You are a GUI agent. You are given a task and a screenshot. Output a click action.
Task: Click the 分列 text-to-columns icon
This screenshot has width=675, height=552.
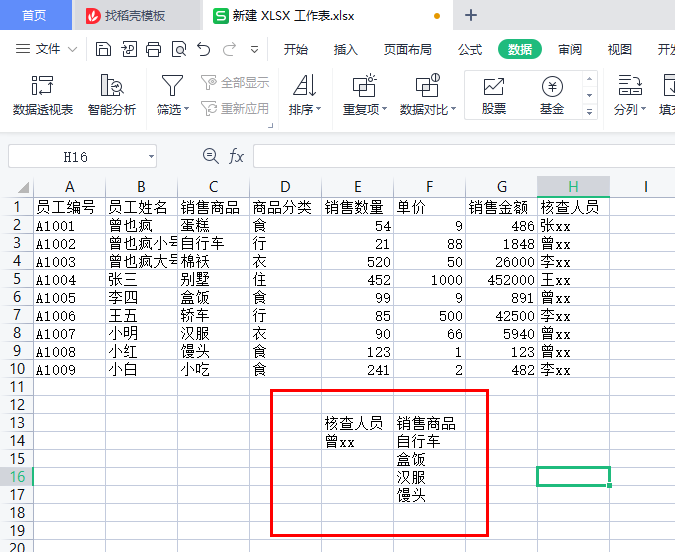(x=630, y=85)
